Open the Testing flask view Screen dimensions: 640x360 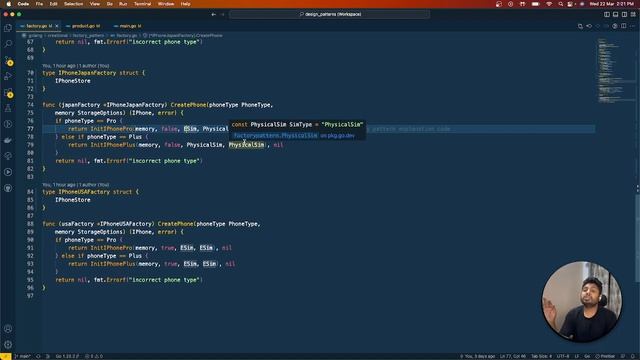click(x=8, y=108)
